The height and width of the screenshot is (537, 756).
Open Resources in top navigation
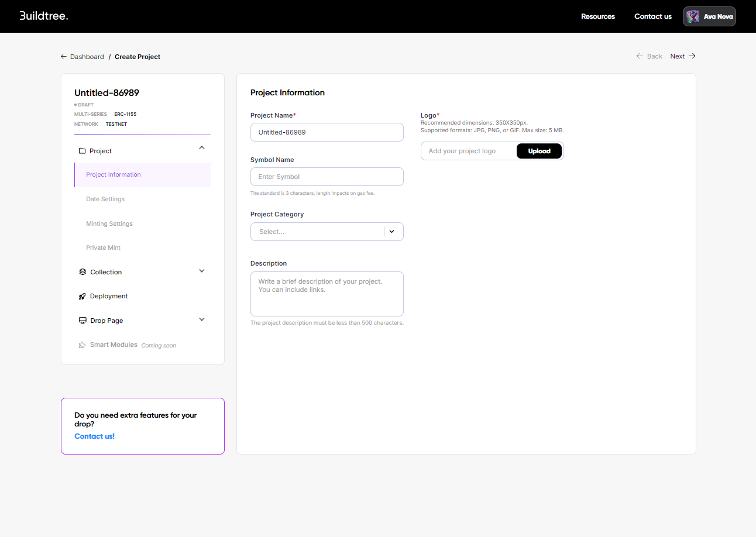pos(597,16)
